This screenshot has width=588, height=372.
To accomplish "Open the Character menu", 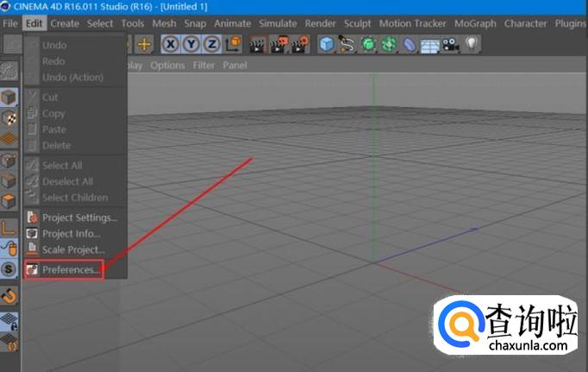I will click(525, 23).
